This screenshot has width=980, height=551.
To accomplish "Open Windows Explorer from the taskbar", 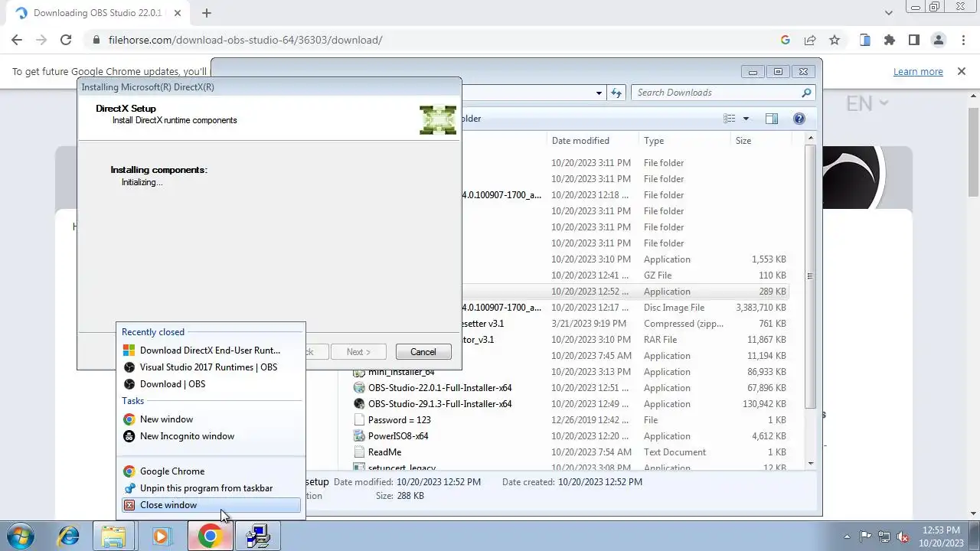I will pyautogui.click(x=113, y=536).
